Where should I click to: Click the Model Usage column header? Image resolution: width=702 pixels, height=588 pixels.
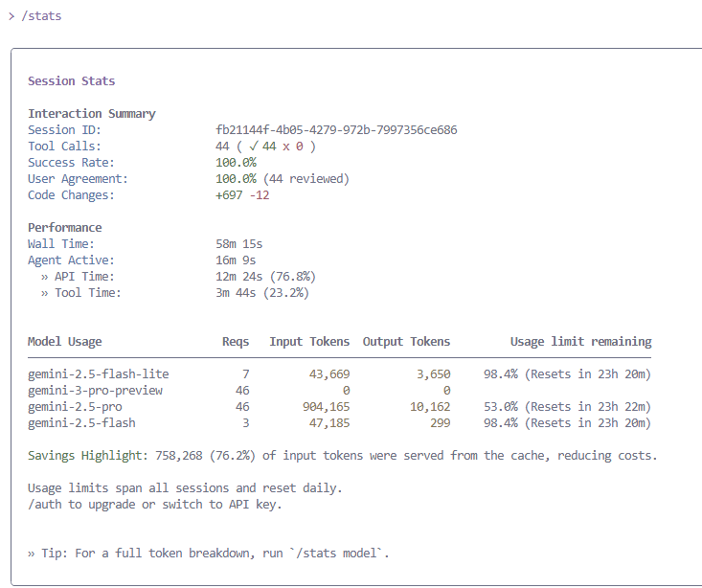tap(64, 342)
